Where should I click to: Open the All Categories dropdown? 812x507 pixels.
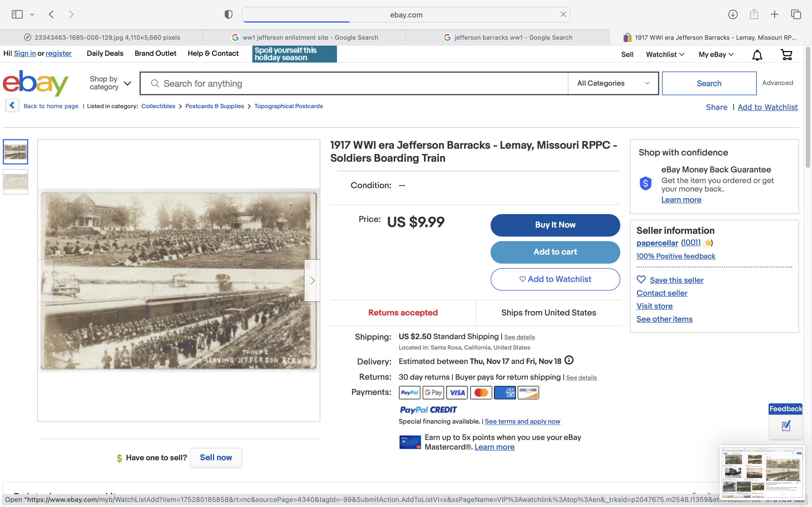613,83
